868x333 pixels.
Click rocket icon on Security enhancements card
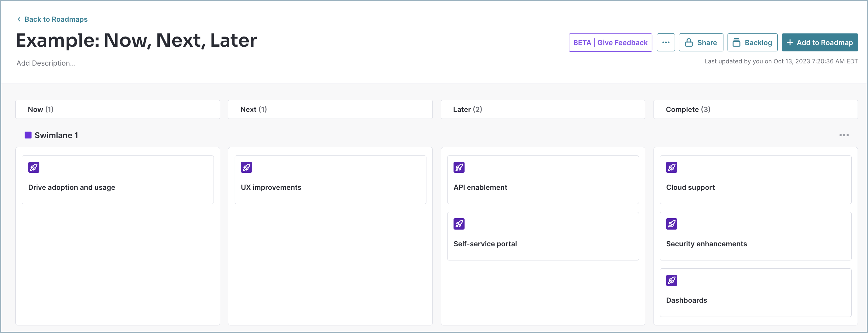tap(671, 224)
